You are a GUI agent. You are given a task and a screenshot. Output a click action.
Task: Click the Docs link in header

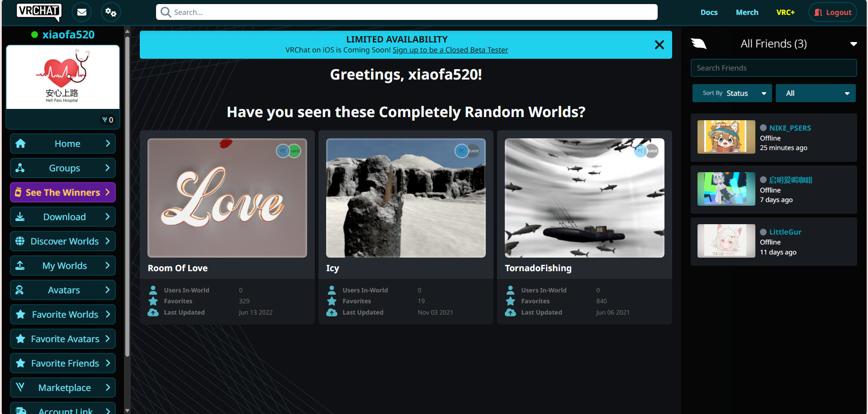pos(709,12)
